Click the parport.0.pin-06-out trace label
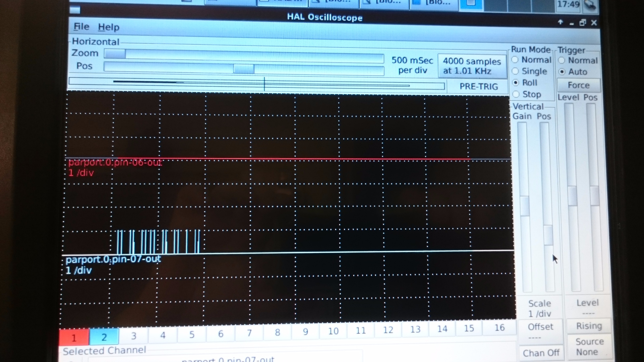This screenshot has width=644, height=362. [115, 163]
